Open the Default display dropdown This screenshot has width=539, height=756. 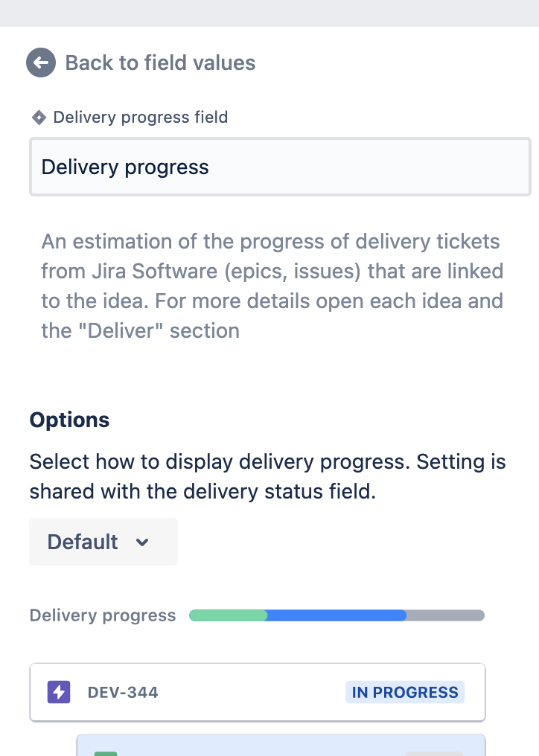103,542
